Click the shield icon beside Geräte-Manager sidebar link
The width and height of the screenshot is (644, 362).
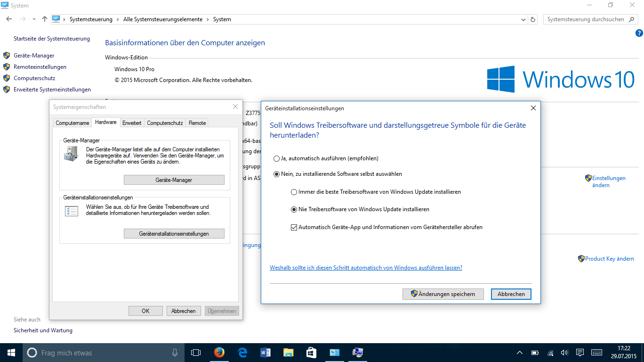pos(7,56)
